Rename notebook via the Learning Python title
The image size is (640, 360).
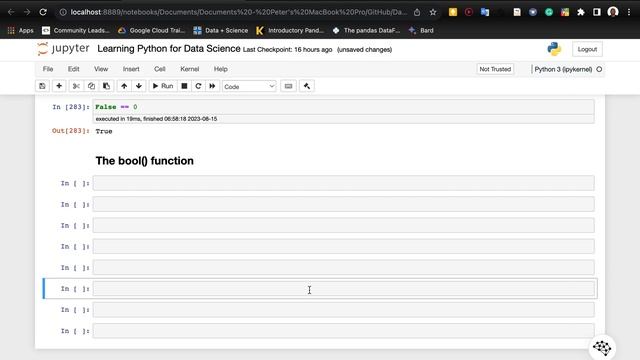coord(169,49)
